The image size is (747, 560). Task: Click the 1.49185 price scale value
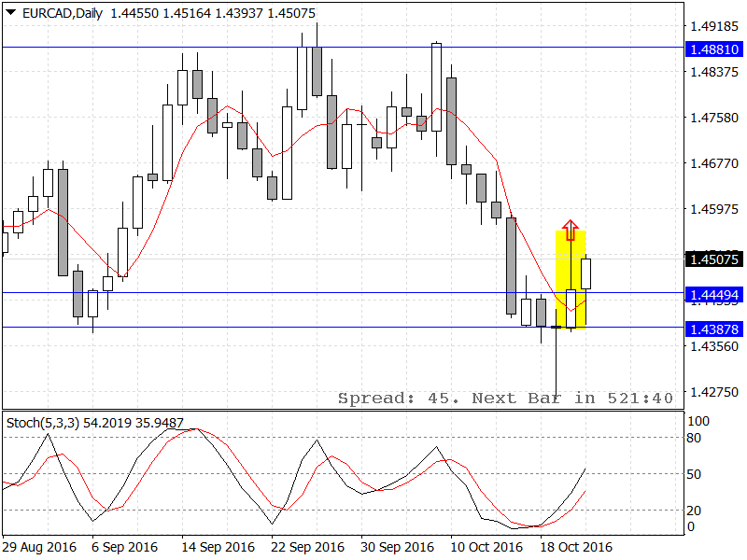coord(714,26)
